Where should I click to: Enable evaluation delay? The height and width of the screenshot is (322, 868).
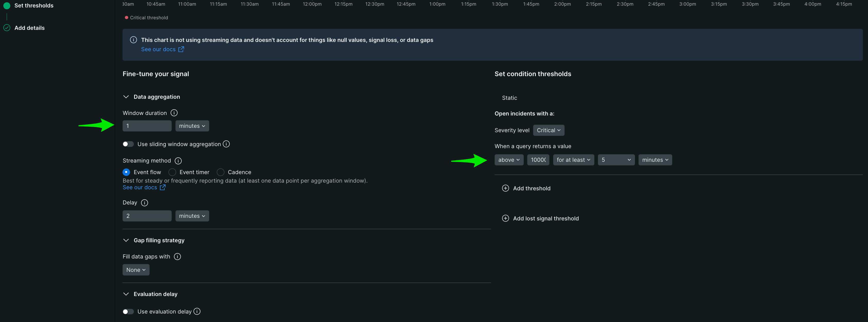point(128,311)
